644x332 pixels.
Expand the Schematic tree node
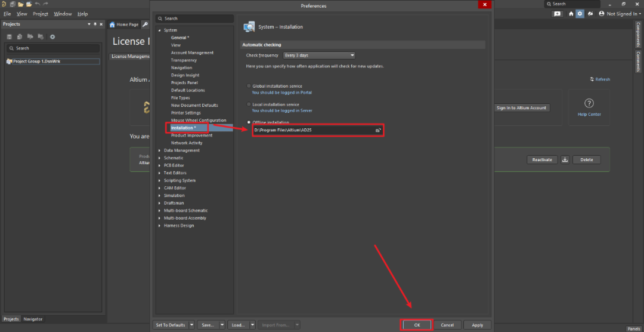pyautogui.click(x=159, y=158)
